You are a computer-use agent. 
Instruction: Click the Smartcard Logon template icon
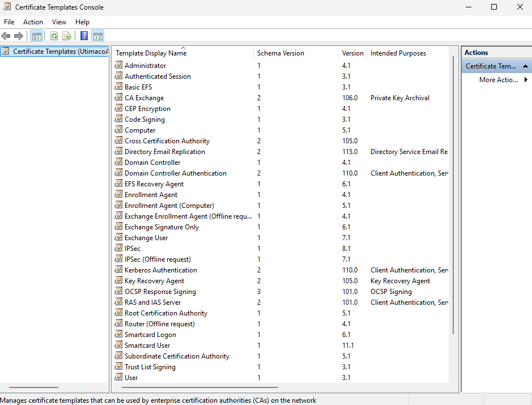[118, 335]
